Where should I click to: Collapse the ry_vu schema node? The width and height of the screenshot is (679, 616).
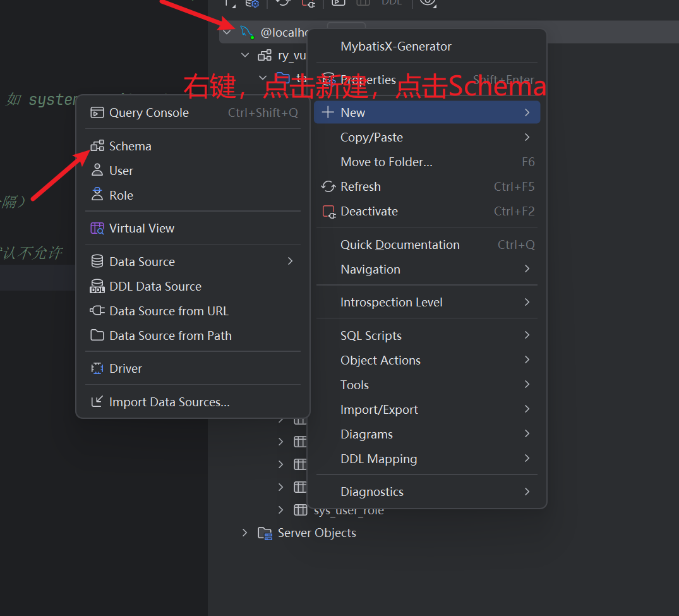245,55
